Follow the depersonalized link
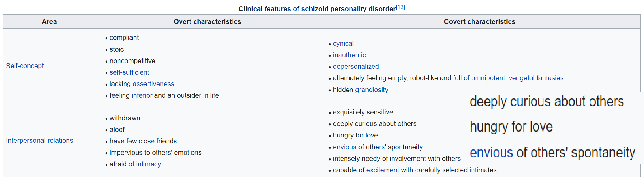Screen dimensions: 644x177 356,67
